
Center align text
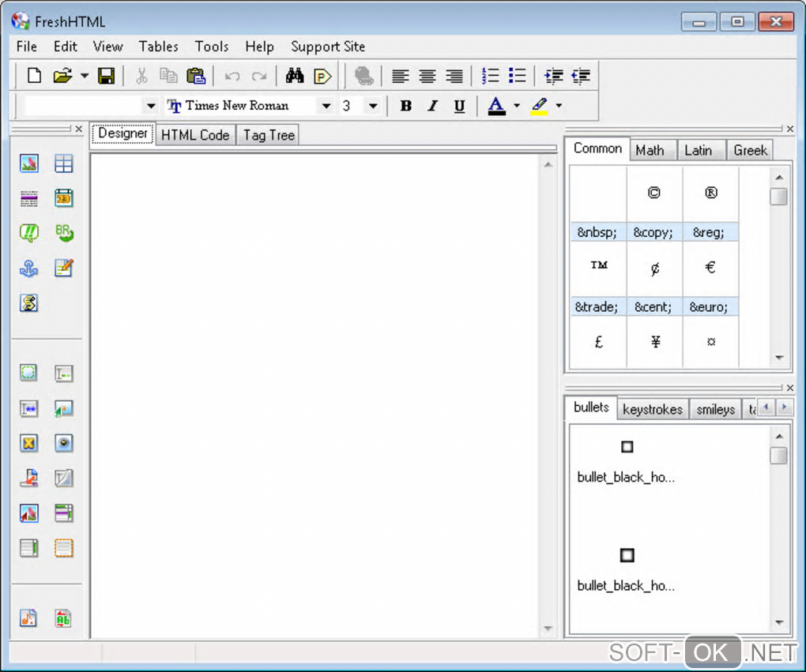[427, 77]
